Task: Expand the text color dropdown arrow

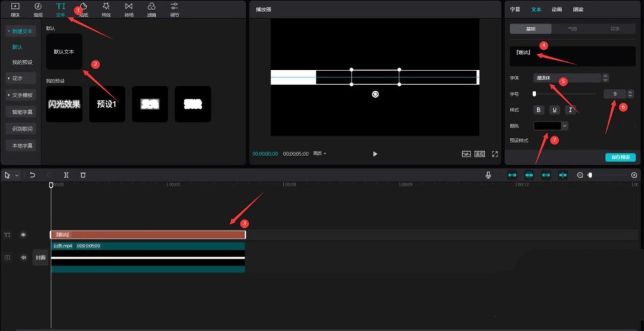Action: tap(565, 126)
